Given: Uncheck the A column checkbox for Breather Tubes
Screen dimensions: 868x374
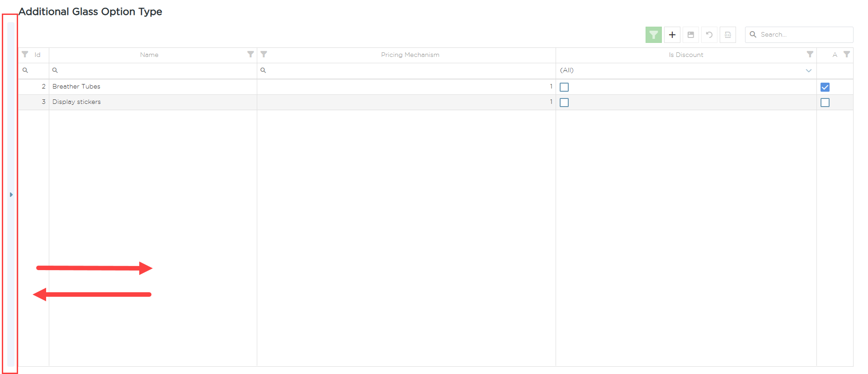Looking at the screenshot, I should [825, 87].
